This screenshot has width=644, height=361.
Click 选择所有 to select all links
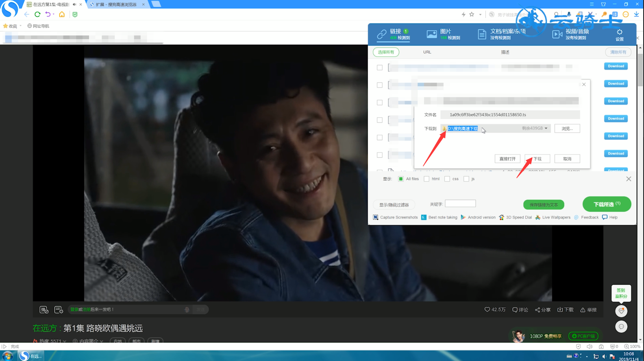click(386, 52)
